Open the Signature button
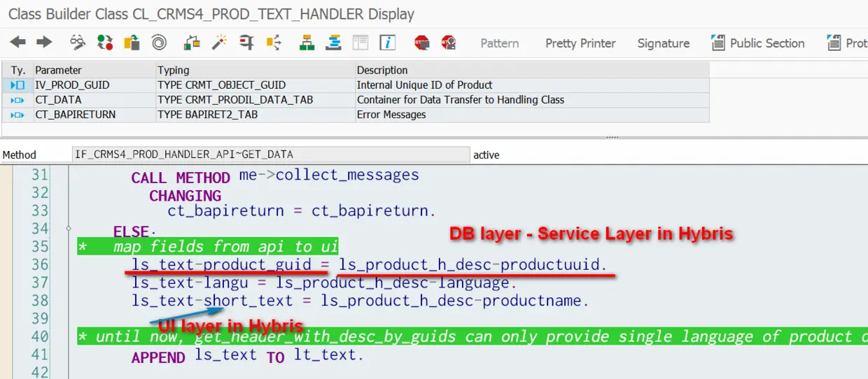Viewport: 868px width, 379px height. pyautogui.click(x=664, y=43)
